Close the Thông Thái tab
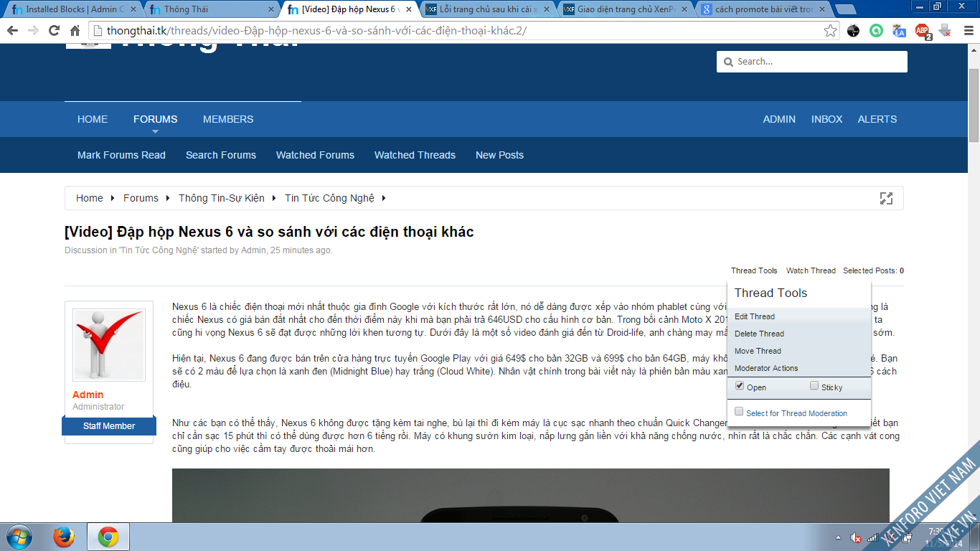Image resolution: width=980 pixels, height=551 pixels. click(x=270, y=9)
